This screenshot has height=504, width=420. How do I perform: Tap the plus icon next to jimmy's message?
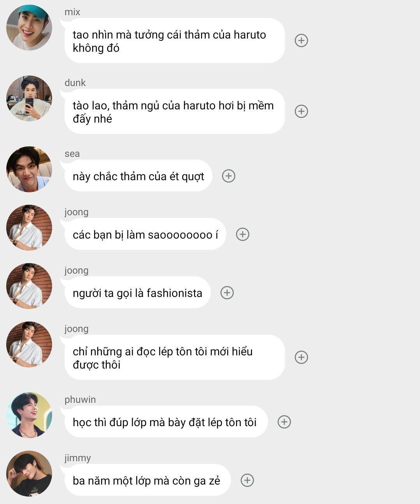tap(247, 480)
